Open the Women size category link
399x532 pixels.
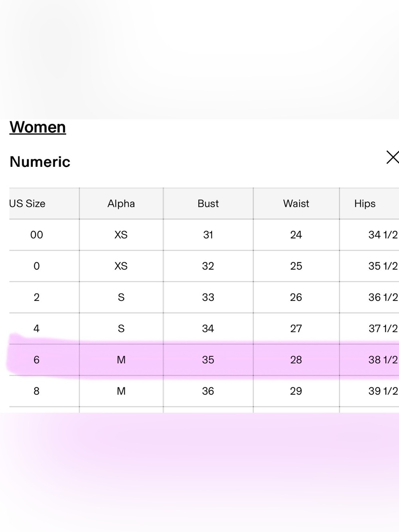click(x=38, y=127)
